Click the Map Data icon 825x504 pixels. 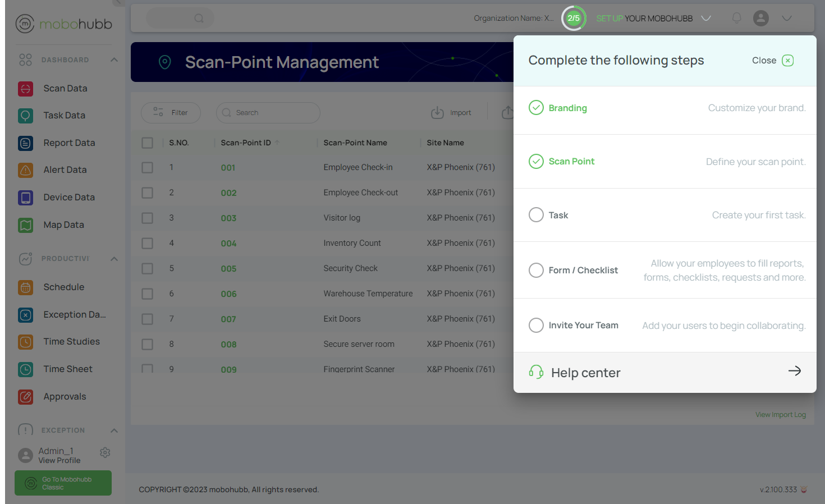25,224
